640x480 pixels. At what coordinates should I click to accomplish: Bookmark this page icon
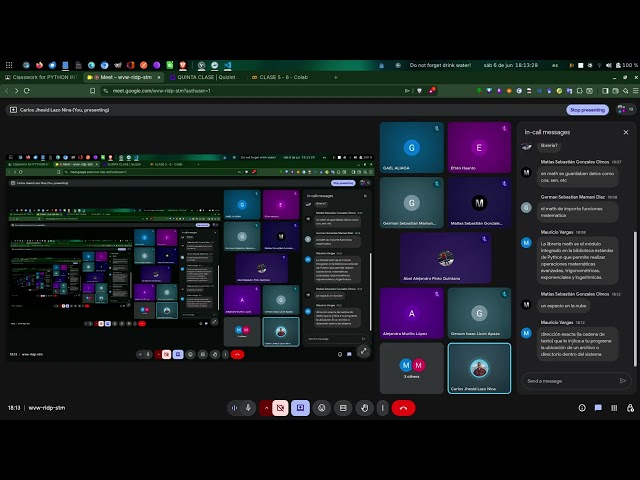pyautogui.click(x=93, y=91)
